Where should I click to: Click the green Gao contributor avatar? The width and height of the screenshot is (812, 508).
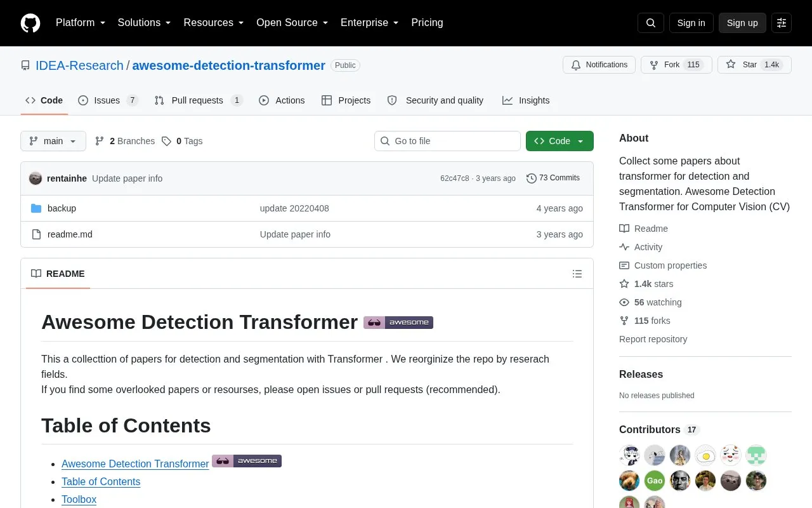(x=655, y=481)
